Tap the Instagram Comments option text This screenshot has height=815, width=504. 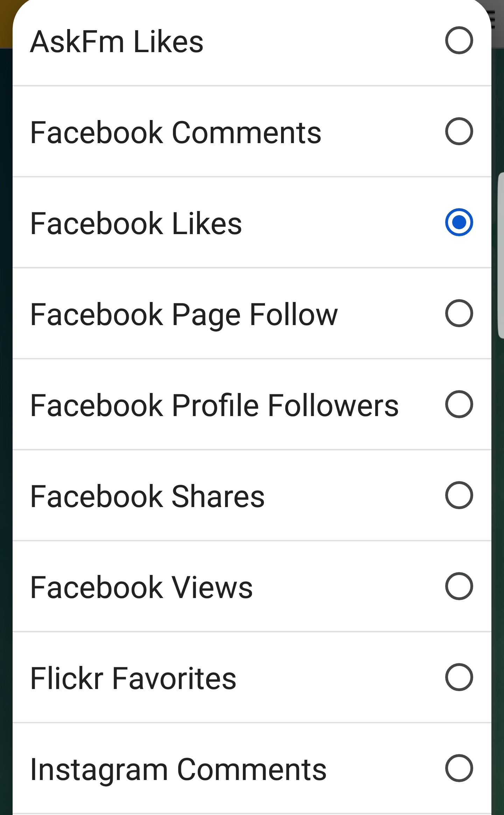178,770
